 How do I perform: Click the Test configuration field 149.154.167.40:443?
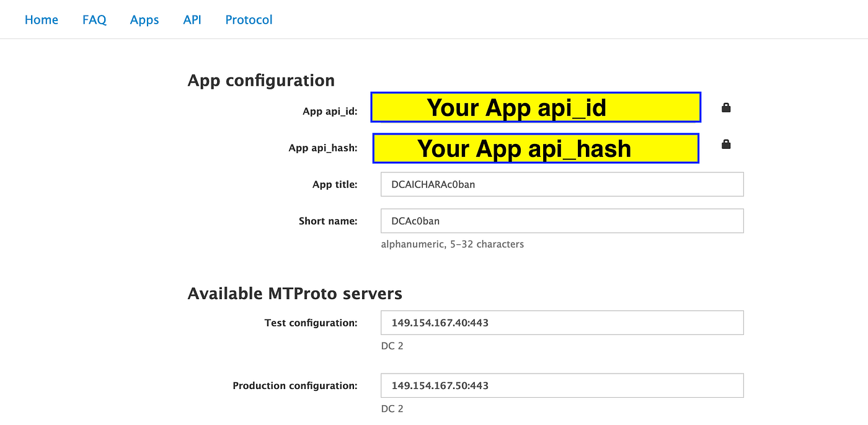[562, 323]
